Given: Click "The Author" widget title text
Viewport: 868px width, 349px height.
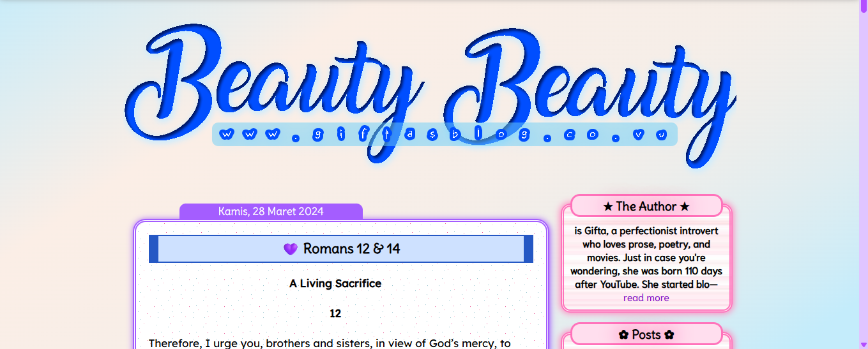Looking at the screenshot, I should pyautogui.click(x=646, y=207).
